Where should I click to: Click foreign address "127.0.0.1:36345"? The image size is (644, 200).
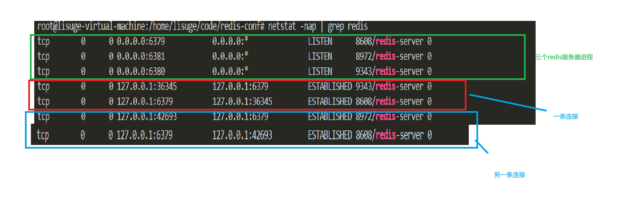point(242,101)
